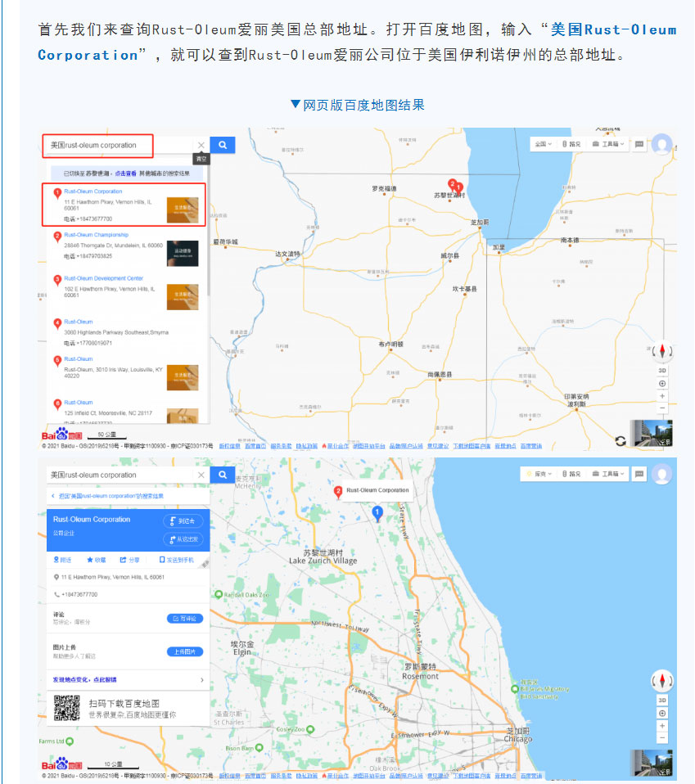Click the locate-me button in lower map
Screen dimensions: 695x784
pyautogui.click(x=662, y=714)
